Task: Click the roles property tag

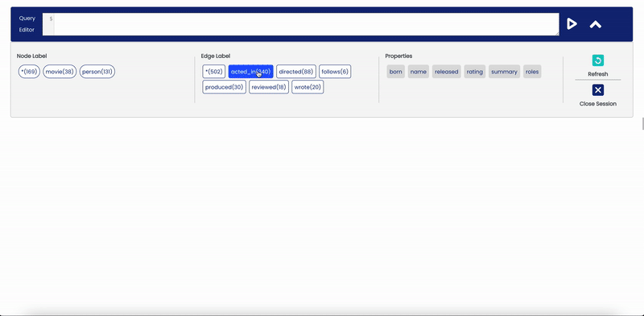Action: [x=532, y=72]
